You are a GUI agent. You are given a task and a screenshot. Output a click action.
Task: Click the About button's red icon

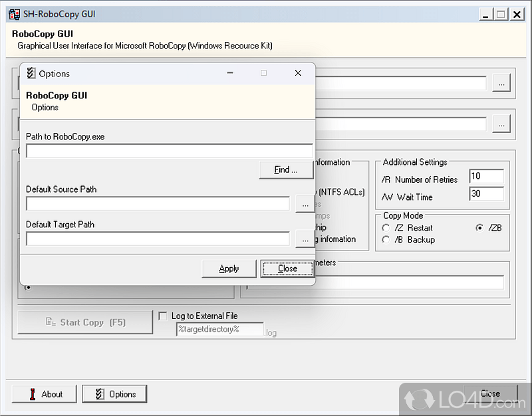click(33, 394)
